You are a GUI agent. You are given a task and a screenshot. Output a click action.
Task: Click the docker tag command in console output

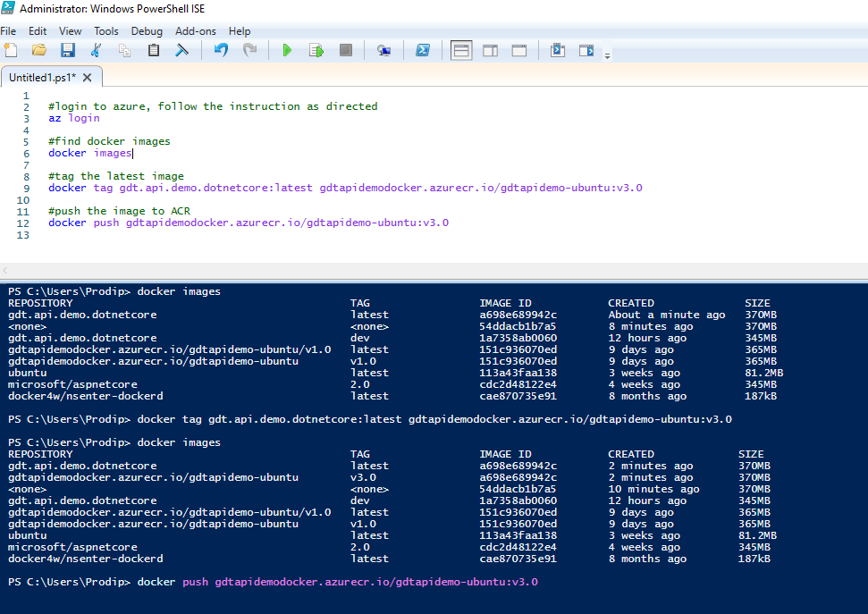click(434, 419)
